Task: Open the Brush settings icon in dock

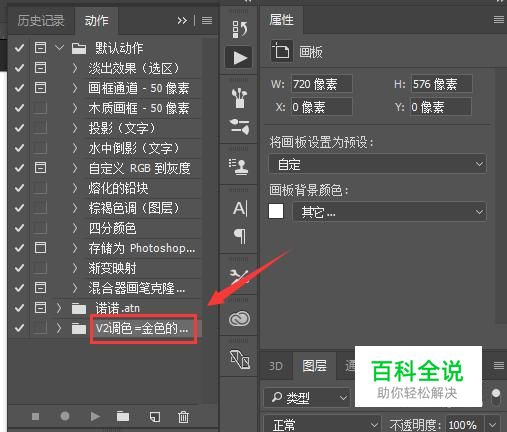Action: pyautogui.click(x=239, y=127)
